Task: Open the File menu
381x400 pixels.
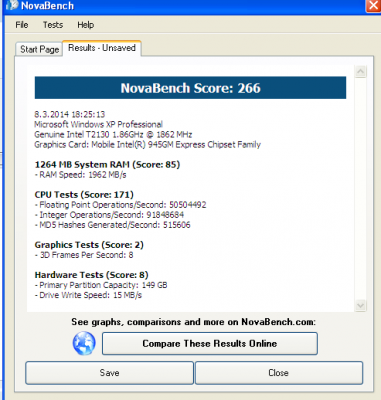Action: [x=22, y=25]
